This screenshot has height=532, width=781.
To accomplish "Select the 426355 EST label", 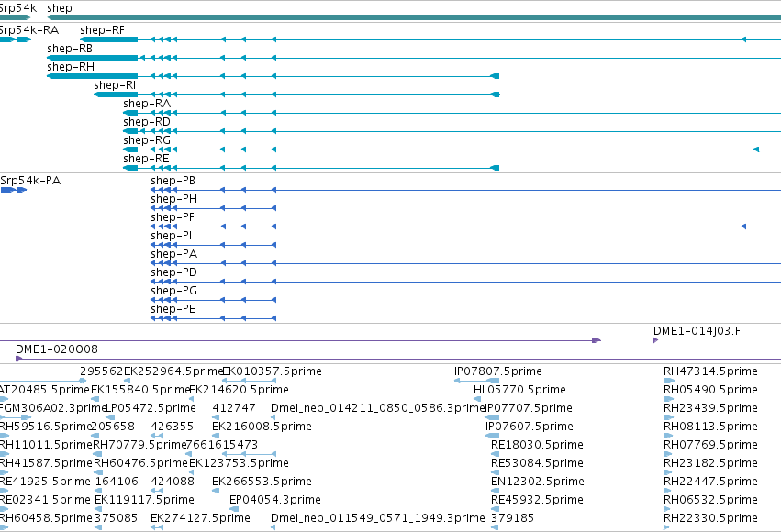I will tap(173, 427).
